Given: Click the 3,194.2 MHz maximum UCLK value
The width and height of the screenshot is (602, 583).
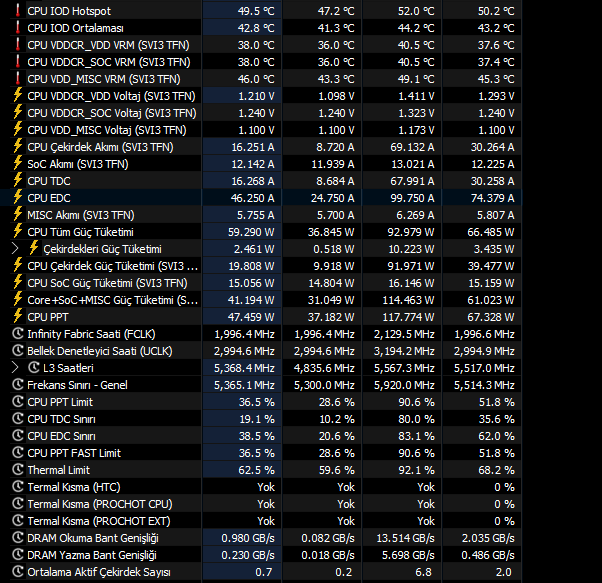Looking at the screenshot, I should [404, 351].
